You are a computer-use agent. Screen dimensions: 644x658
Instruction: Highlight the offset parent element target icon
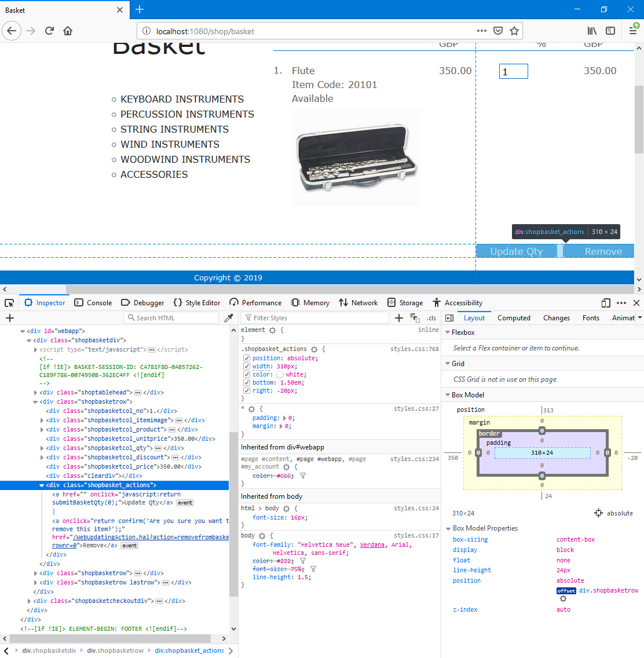coord(563,599)
